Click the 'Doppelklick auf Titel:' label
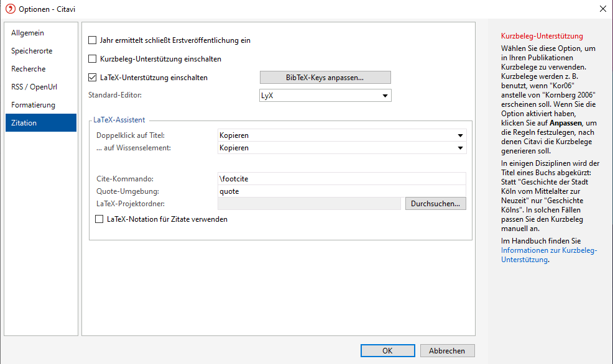Screen dimensions: 613x364 pos(130,135)
